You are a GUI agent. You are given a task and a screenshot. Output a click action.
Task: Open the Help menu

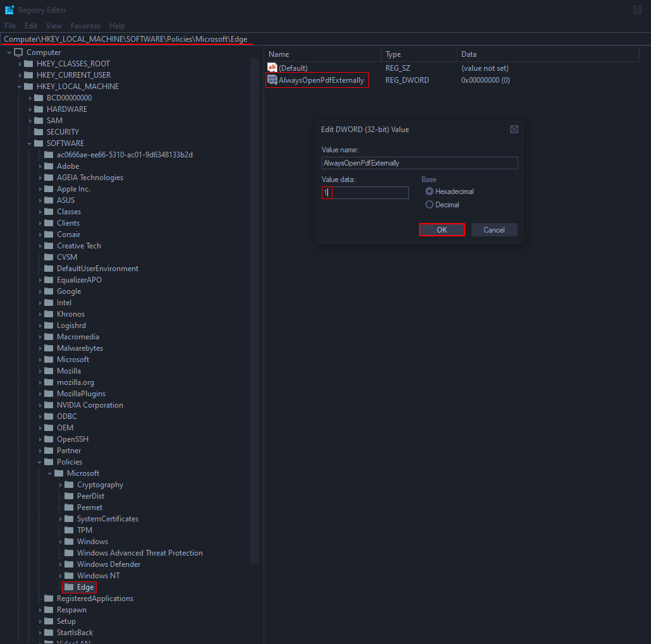(117, 26)
